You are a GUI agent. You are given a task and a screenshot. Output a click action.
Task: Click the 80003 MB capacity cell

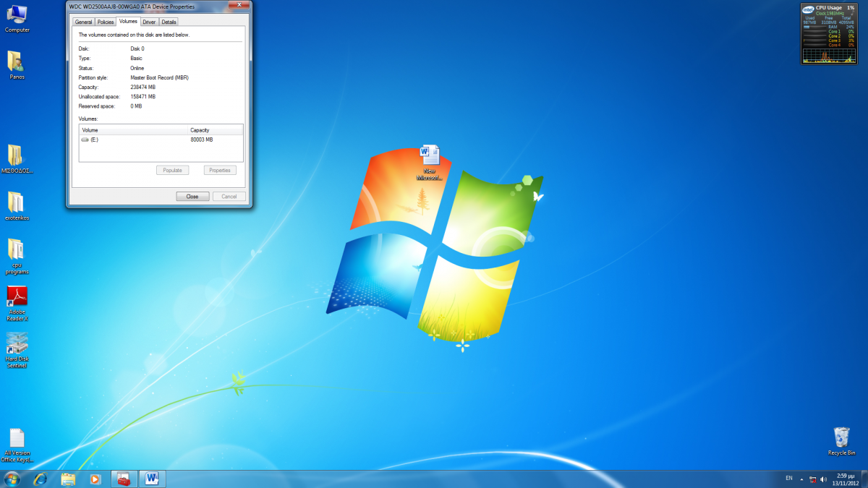[x=202, y=140]
